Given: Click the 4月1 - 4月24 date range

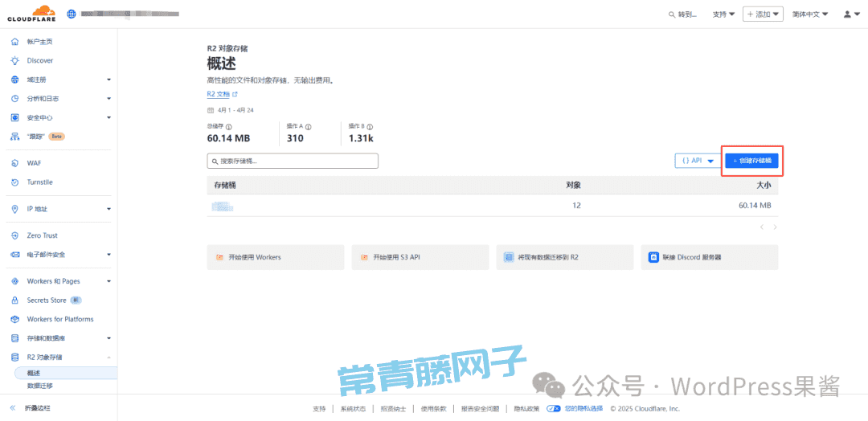Looking at the screenshot, I should [x=235, y=110].
